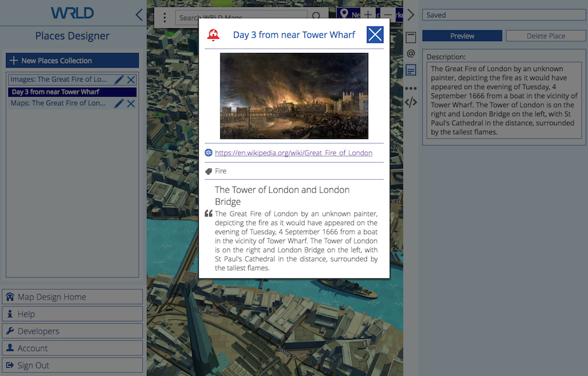588x376 pixels.
Task: Collapse the right editing panel arrow
Action: (x=410, y=15)
